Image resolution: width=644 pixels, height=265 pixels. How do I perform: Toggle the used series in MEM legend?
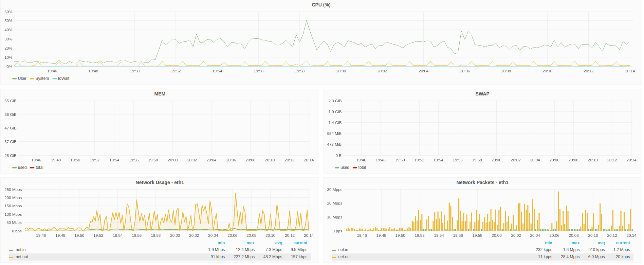pyautogui.click(x=22, y=167)
